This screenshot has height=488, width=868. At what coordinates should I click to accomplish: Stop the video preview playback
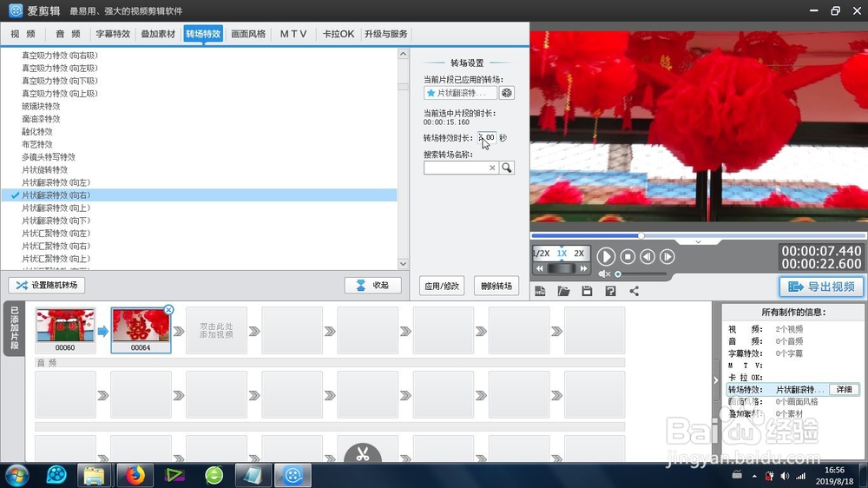click(x=628, y=256)
